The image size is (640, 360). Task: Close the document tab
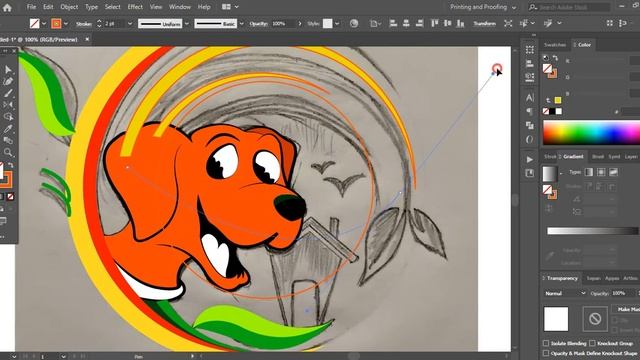pos(87,39)
